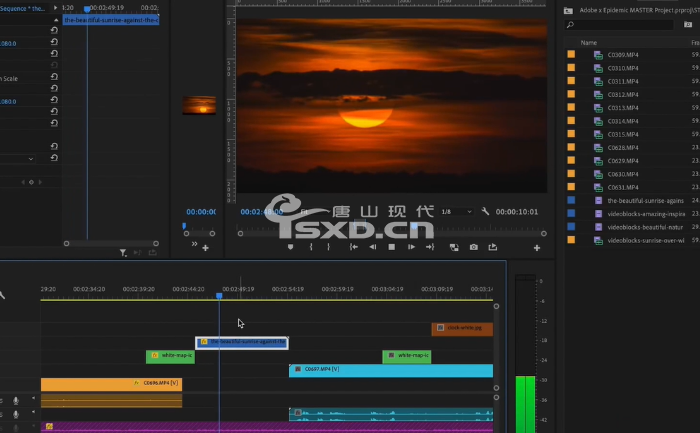Image resolution: width=700 pixels, height=433 pixels.
Task: Click the Source monitor playhead marker
Action: pos(184,226)
